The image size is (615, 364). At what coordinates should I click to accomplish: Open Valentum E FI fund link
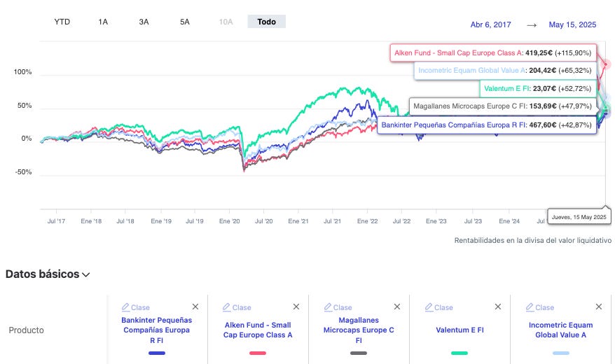click(459, 330)
